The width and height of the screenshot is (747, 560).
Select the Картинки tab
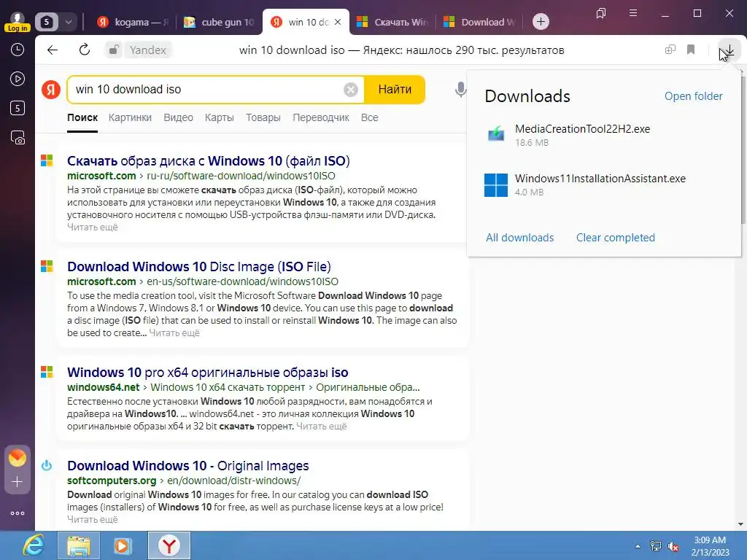pos(130,117)
